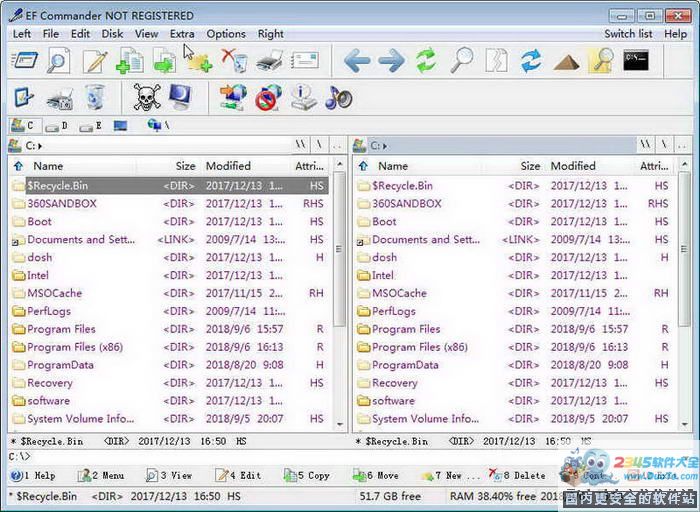This screenshot has width=700, height=512.
Task: Click the disk information icon
Action: pos(304,97)
